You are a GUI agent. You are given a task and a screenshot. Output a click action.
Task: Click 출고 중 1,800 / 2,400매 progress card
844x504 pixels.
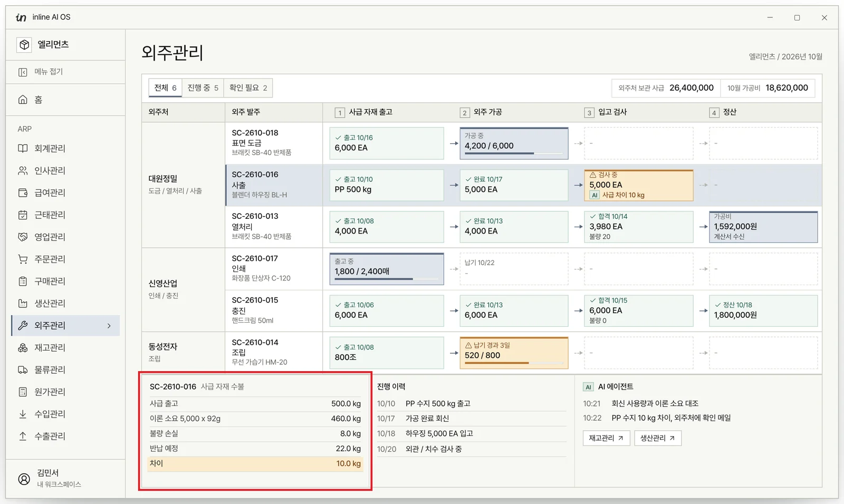pyautogui.click(x=387, y=269)
